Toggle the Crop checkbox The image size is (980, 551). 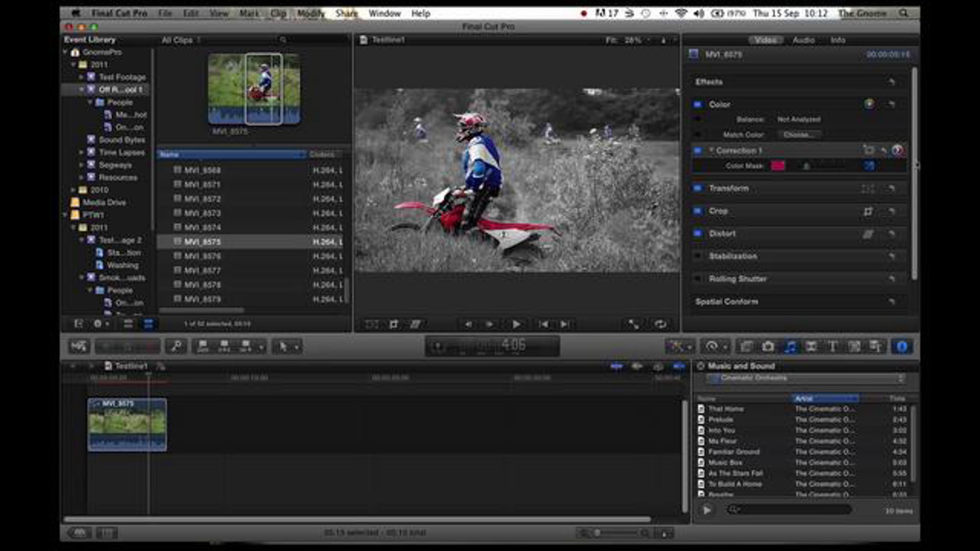coord(698,211)
